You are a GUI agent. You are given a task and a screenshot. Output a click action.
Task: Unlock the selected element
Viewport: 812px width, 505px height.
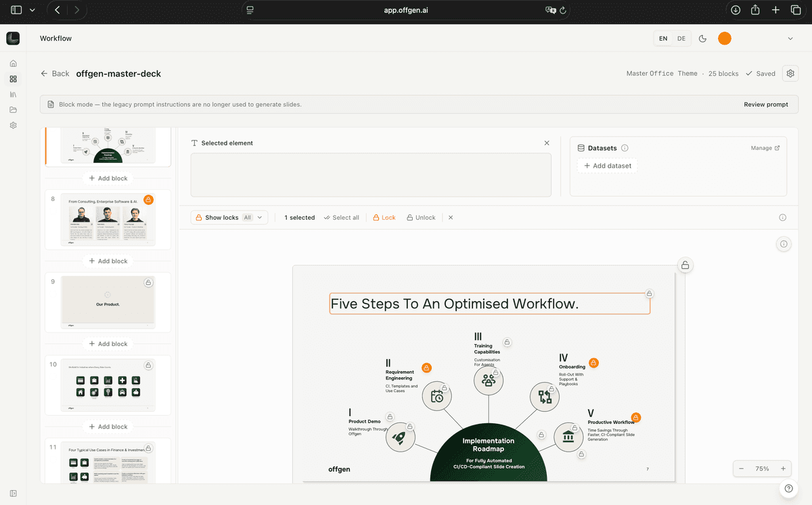[x=421, y=218]
